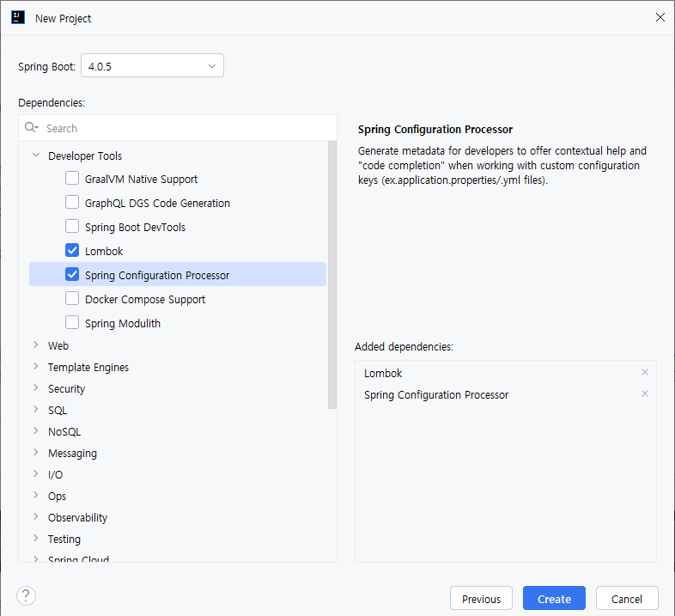Expand the I/O category
Viewport: 675px width, 616px height.
(x=36, y=474)
